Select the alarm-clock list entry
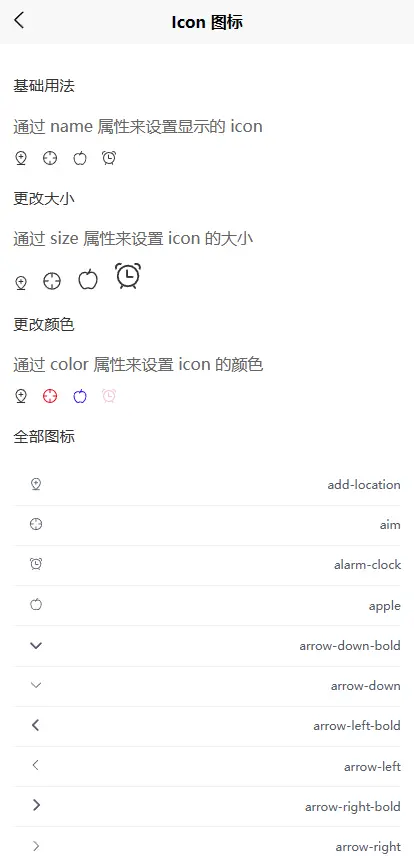The image size is (414, 856). coord(207,565)
